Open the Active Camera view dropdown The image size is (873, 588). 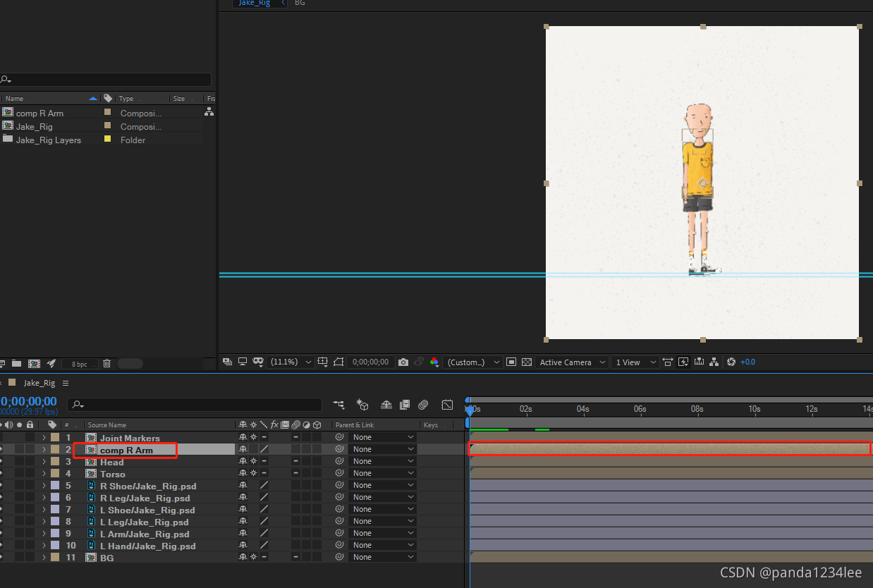[x=572, y=362]
